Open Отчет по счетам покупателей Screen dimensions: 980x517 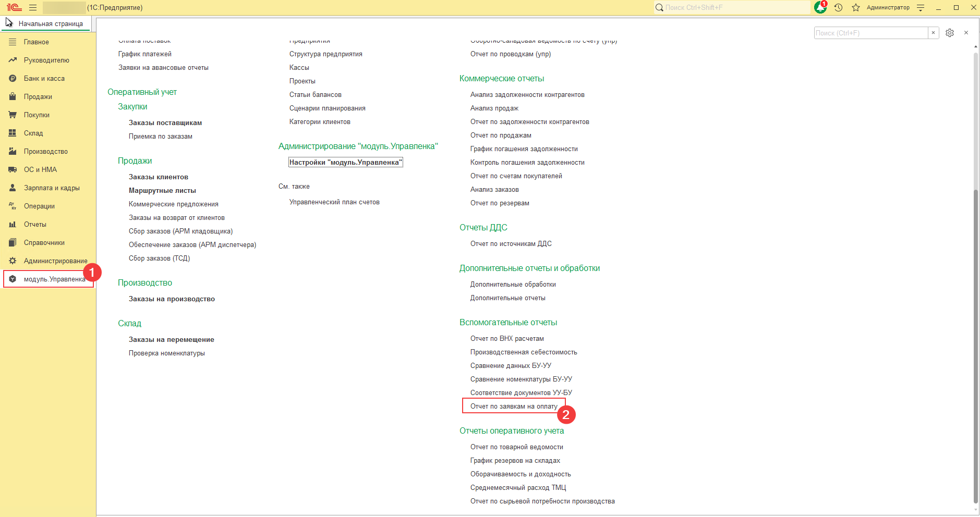tap(516, 176)
